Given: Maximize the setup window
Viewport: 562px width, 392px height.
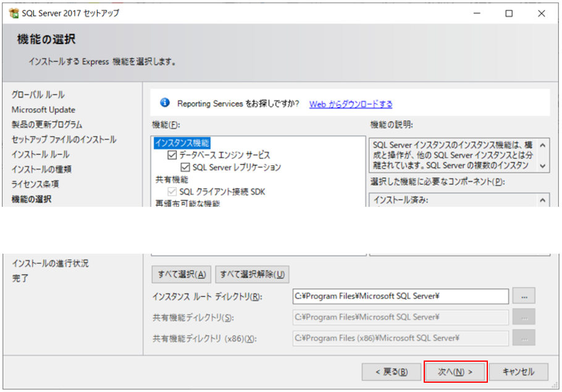Looking at the screenshot, I should (x=509, y=14).
